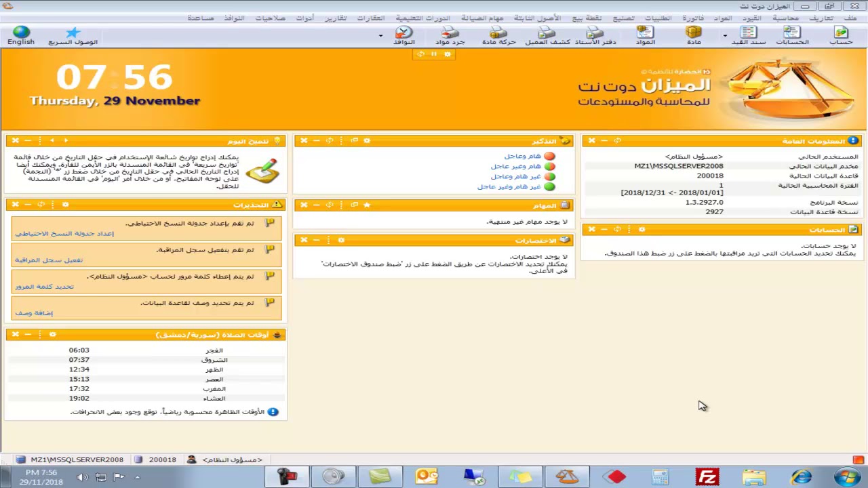
Task: Open the ملف (File) menu
Action: click(850, 18)
